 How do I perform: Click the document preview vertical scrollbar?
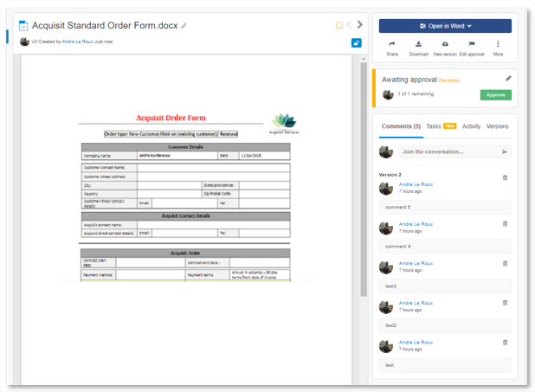[364, 179]
